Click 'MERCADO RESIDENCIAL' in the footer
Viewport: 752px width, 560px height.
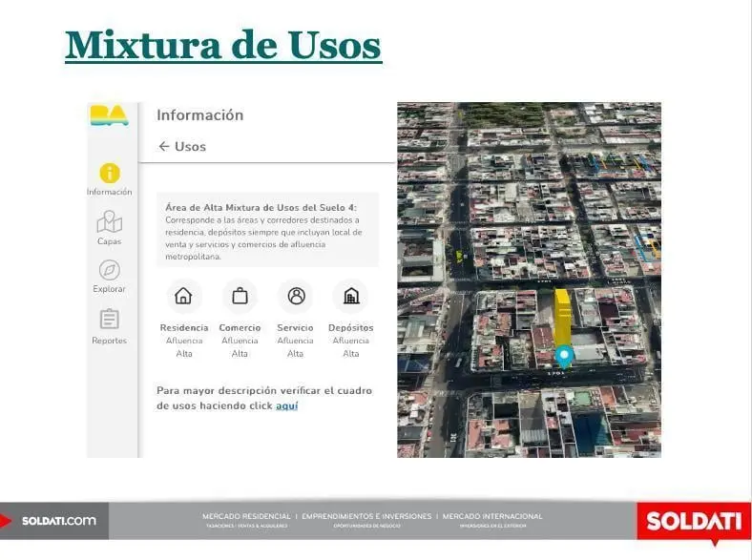point(246,516)
